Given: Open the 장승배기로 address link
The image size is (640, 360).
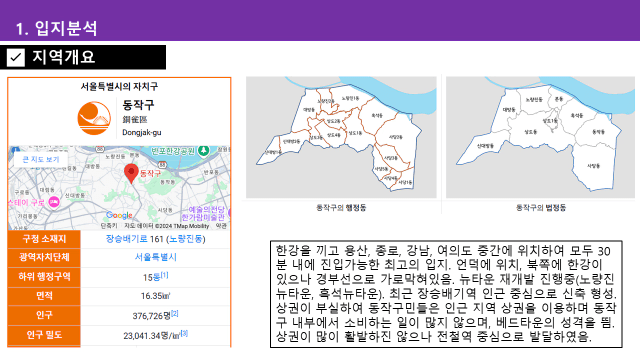Looking at the screenshot, I should [127, 239].
